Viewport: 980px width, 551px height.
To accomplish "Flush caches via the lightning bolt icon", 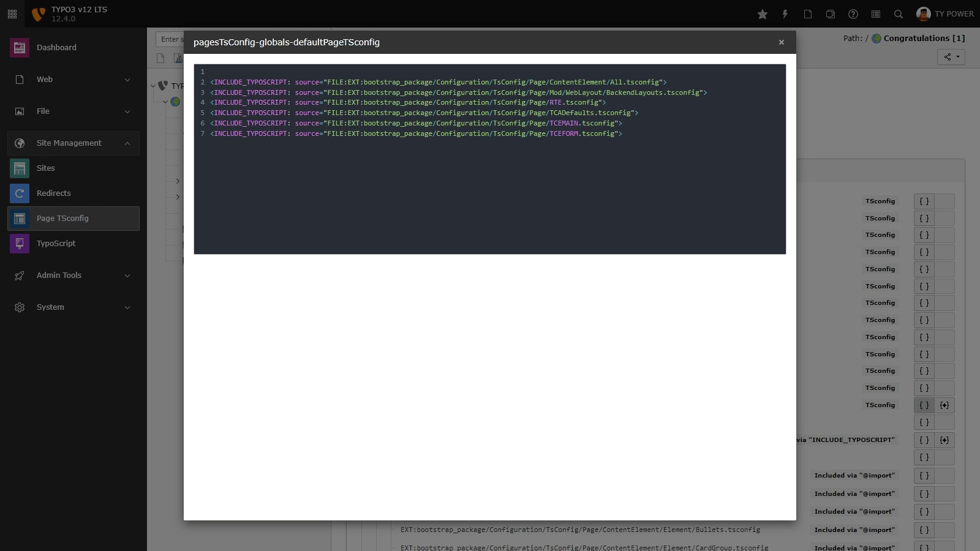I will click(785, 13).
